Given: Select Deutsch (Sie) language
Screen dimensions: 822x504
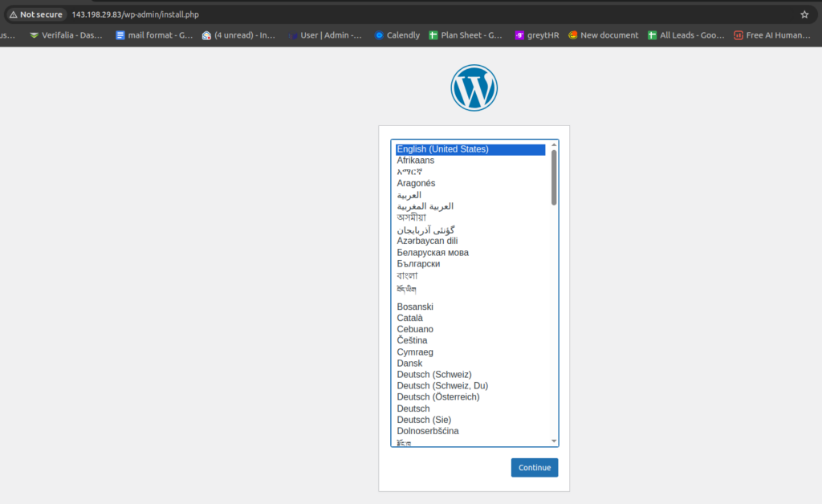Looking at the screenshot, I should [x=470, y=420].
